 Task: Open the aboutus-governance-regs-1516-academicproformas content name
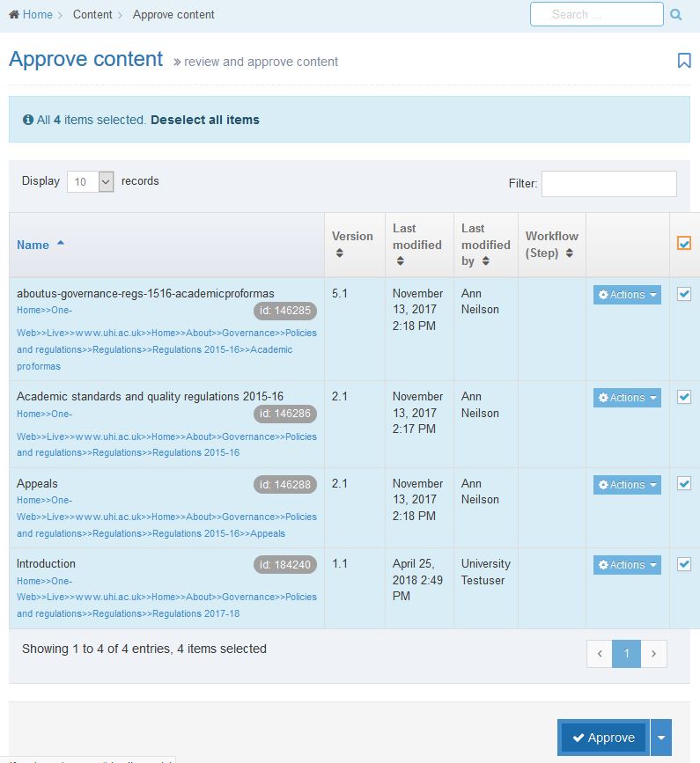click(145, 293)
